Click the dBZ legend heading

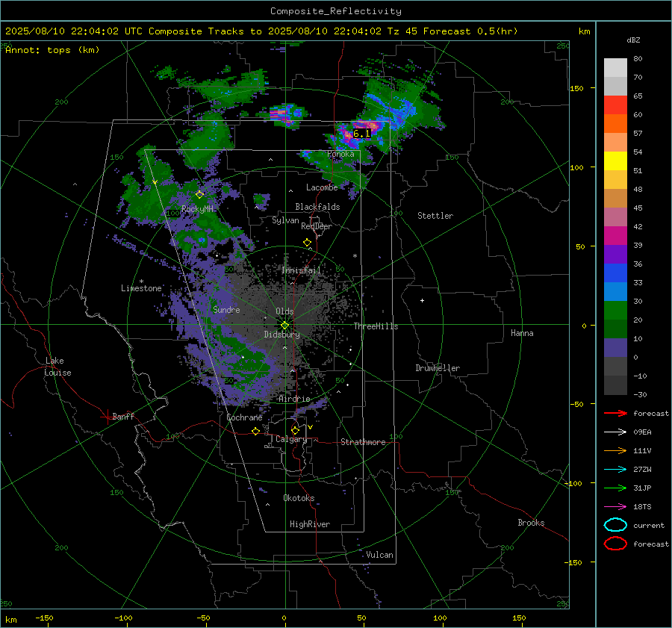pos(633,40)
